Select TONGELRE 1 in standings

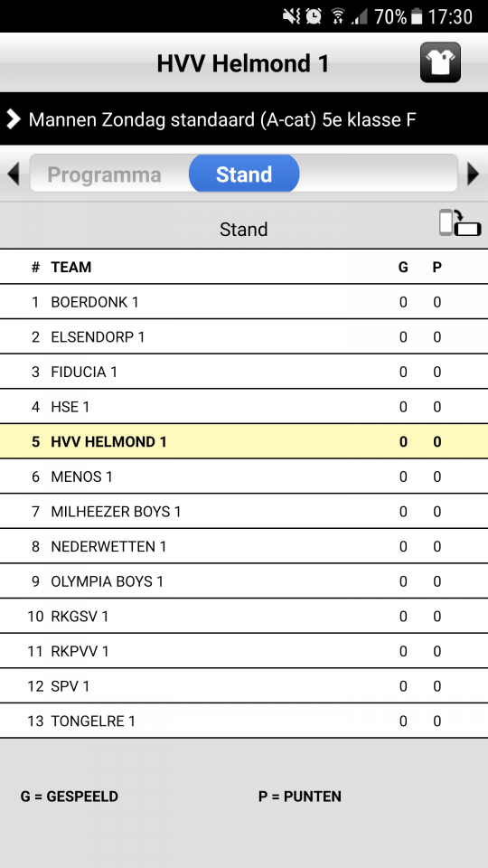(x=244, y=721)
